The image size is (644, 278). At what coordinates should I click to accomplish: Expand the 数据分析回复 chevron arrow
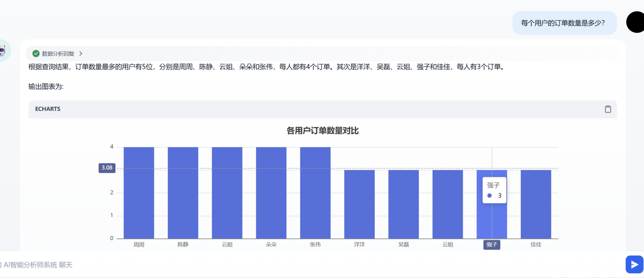click(x=80, y=54)
